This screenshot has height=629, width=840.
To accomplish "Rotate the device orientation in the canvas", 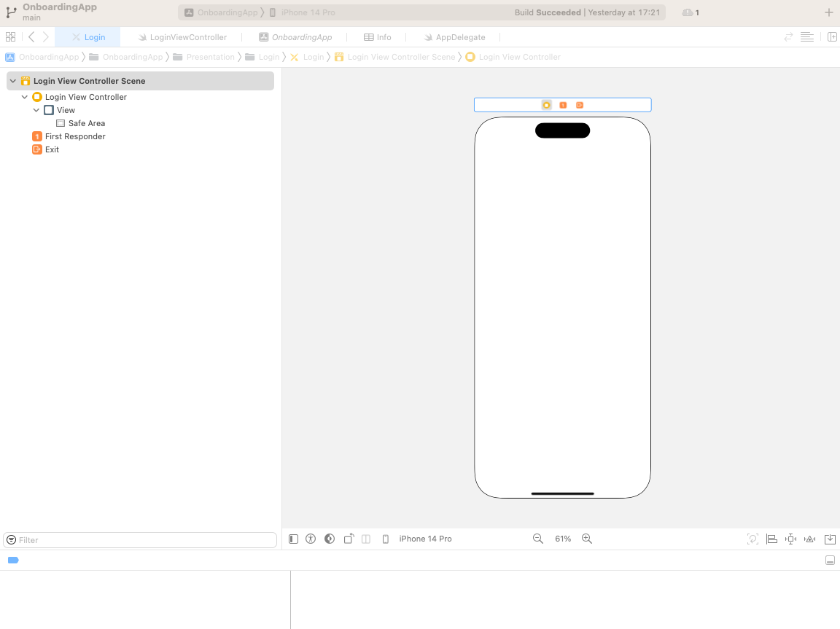I will [349, 539].
